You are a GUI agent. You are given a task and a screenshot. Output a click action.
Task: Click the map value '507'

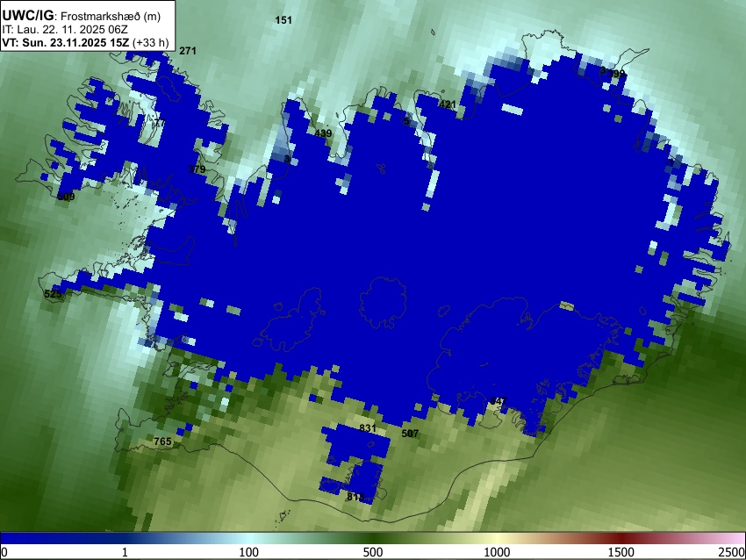pos(410,434)
